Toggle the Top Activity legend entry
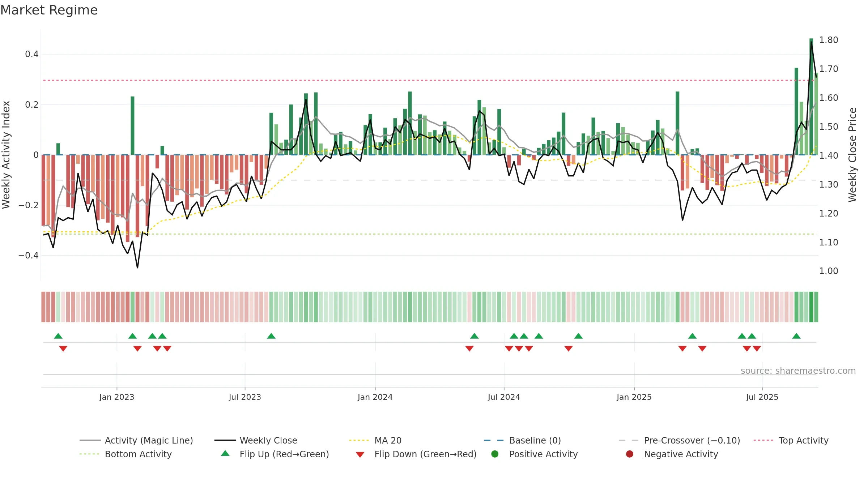This screenshot has width=868, height=488. pos(791,440)
